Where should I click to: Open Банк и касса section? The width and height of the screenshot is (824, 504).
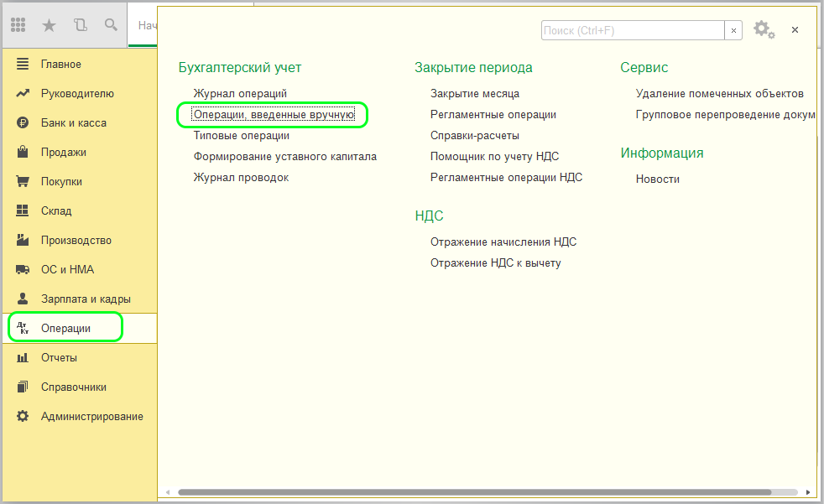pyautogui.click(x=73, y=123)
